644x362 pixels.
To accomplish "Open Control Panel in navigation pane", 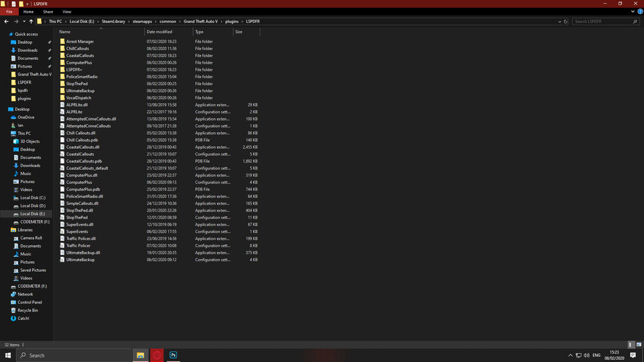I will tap(30, 303).
